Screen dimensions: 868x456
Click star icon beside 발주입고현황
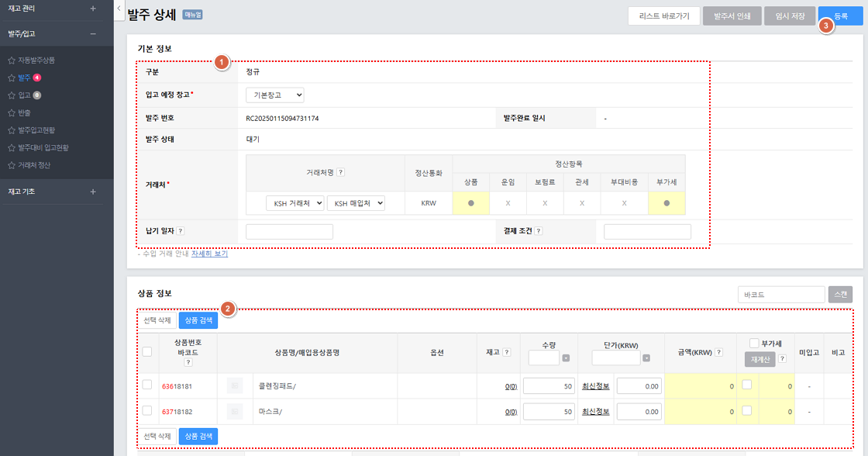[11, 131]
